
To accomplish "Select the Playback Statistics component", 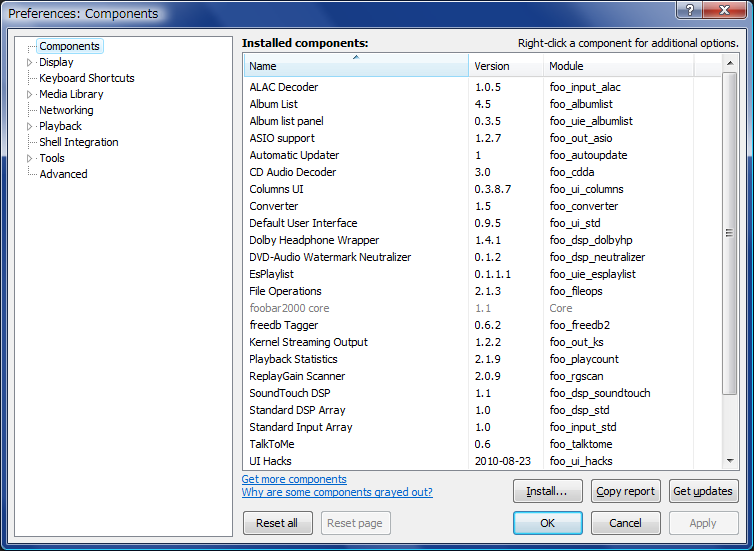I will (x=482, y=359).
